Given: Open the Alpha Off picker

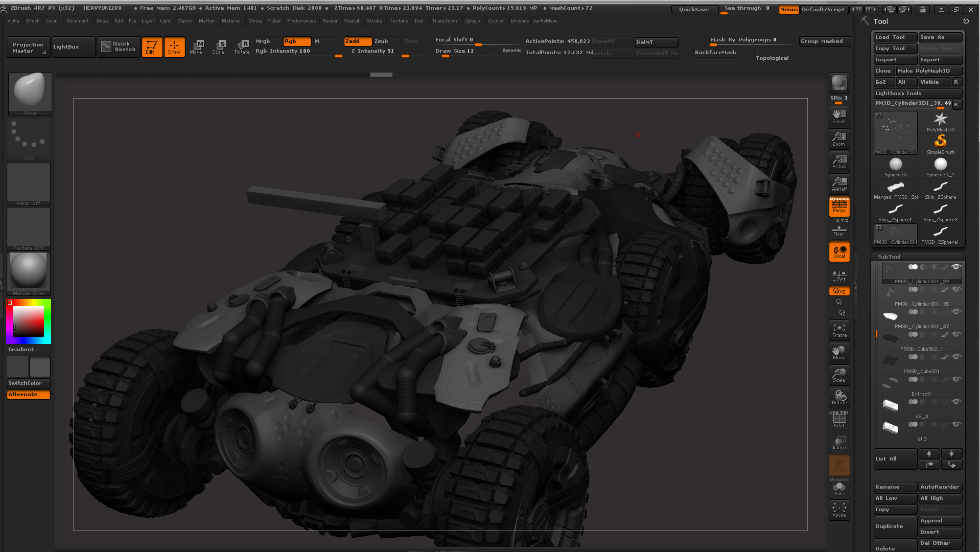Looking at the screenshot, I should tap(29, 184).
